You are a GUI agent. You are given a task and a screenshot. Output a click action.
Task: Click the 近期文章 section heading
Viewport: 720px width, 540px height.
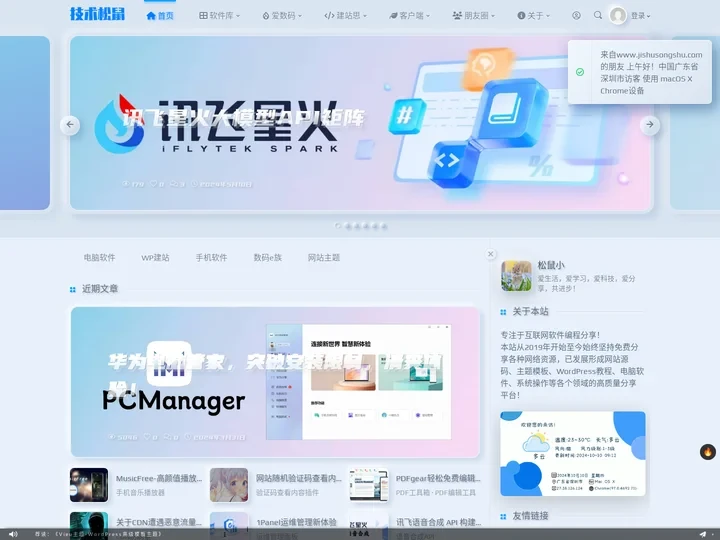pos(100,289)
